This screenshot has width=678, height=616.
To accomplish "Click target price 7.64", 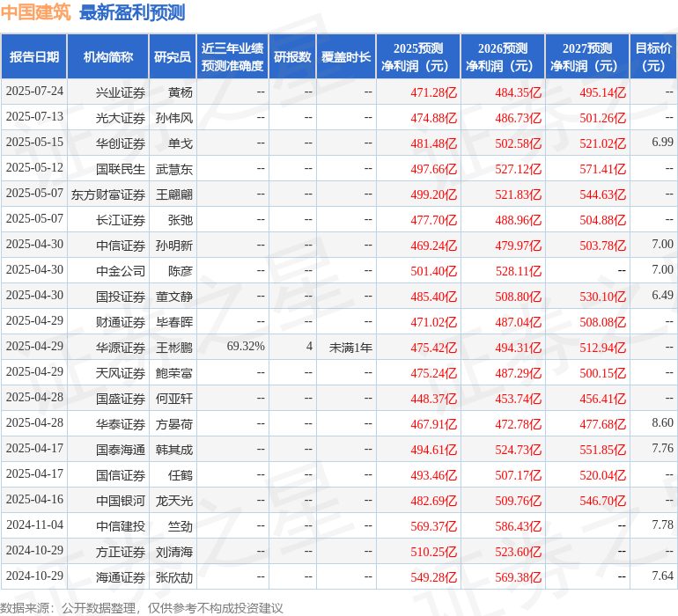I will [662, 576].
